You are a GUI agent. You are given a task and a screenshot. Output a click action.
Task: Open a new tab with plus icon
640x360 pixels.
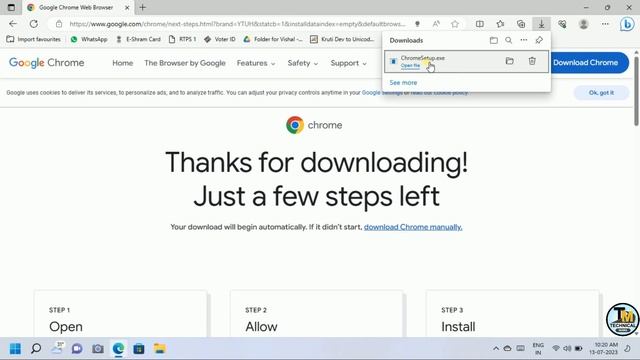[x=142, y=7]
